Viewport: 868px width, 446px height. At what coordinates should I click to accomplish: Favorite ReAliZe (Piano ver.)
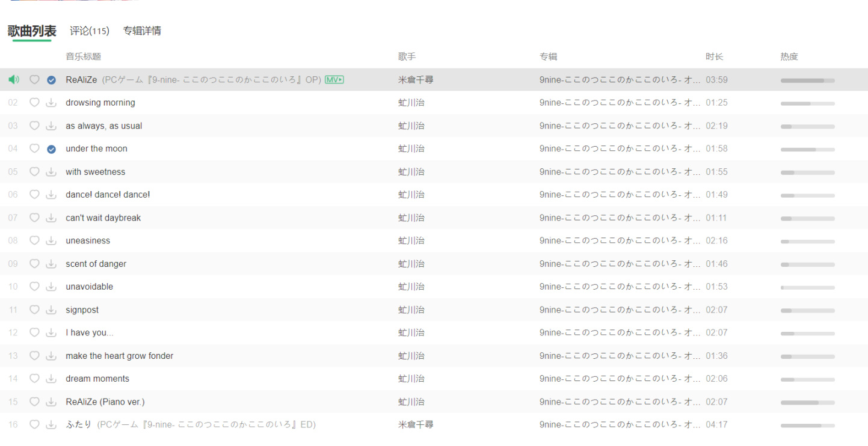(34, 402)
